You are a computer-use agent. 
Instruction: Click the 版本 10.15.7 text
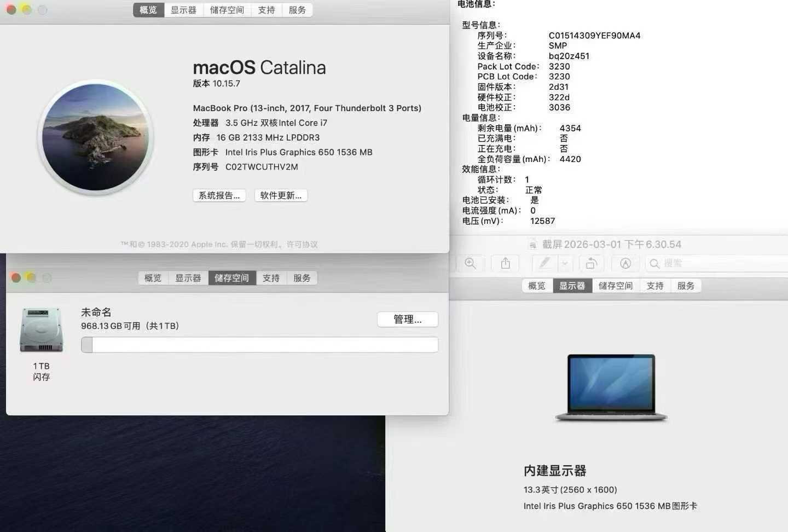tap(216, 84)
